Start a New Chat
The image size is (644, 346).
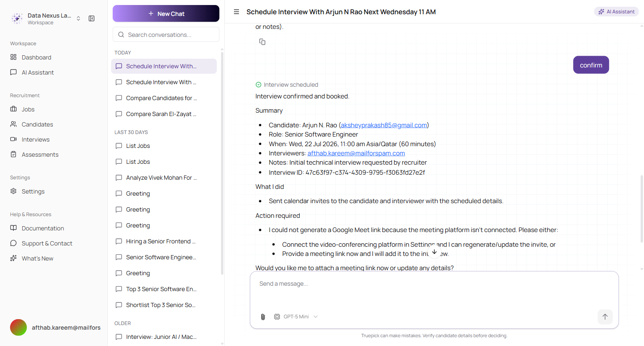pyautogui.click(x=166, y=13)
